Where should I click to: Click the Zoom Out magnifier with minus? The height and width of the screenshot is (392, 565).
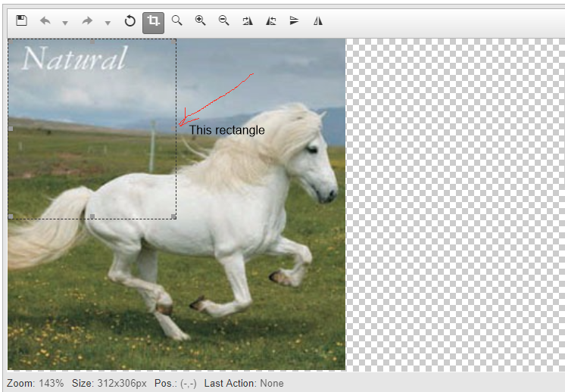[x=223, y=20]
